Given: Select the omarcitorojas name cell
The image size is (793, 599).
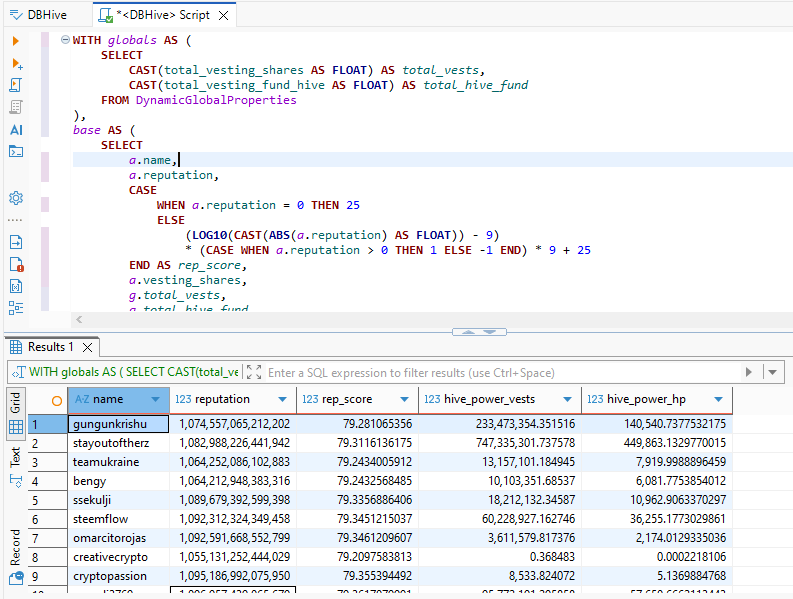Looking at the screenshot, I should pos(118,538).
